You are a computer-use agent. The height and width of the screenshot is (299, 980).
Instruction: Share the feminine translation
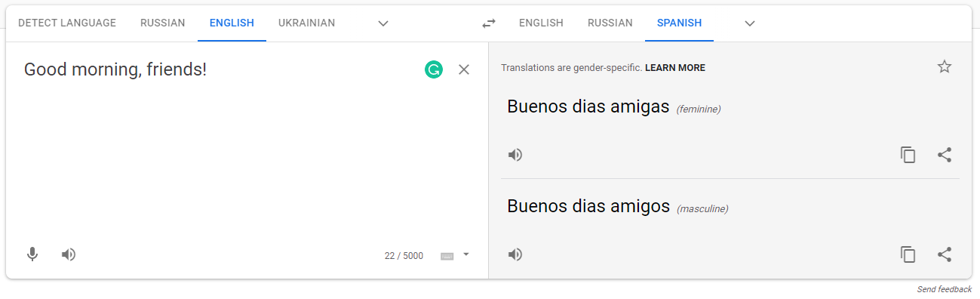(945, 155)
